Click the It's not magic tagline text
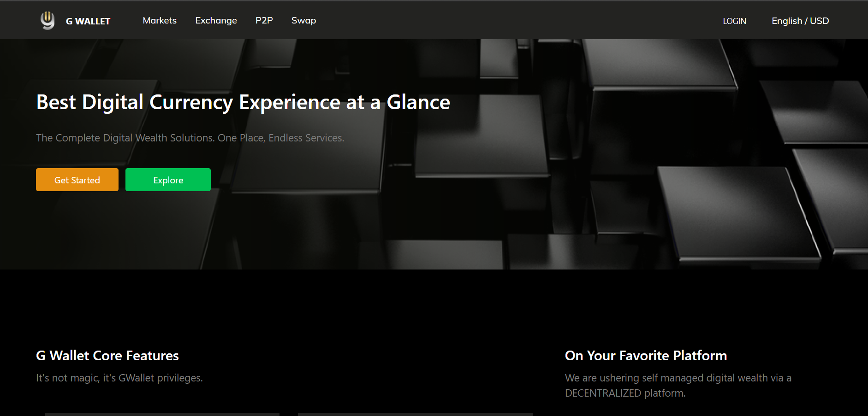This screenshot has height=416, width=868. pos(119,378)
